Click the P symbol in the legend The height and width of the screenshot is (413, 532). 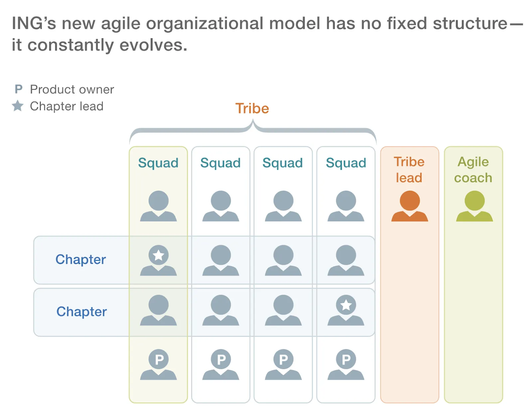(19, 89)
